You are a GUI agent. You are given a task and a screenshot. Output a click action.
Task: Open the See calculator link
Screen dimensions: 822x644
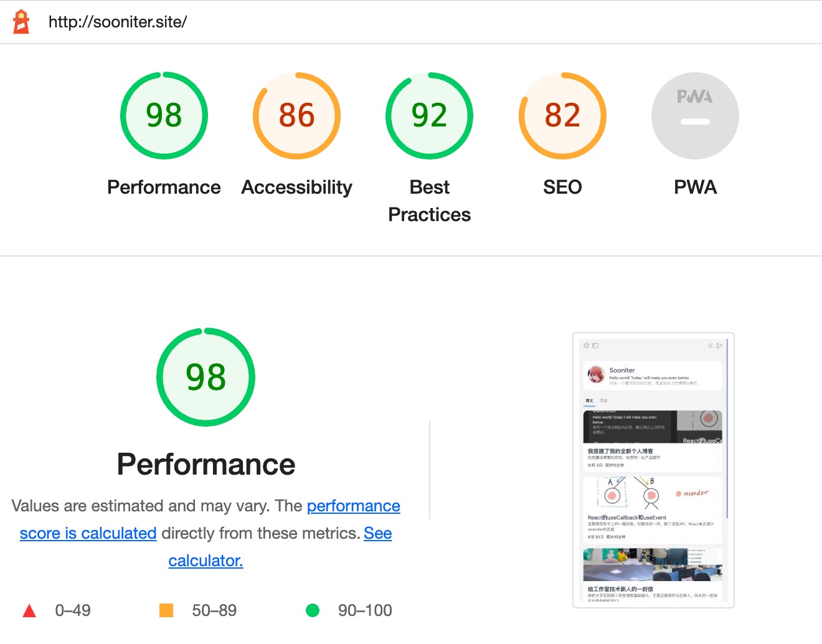[x=280, y=547]
